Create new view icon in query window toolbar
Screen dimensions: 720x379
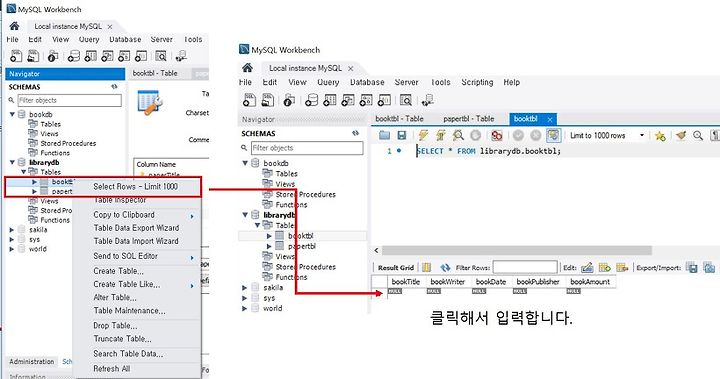point(348,100)
